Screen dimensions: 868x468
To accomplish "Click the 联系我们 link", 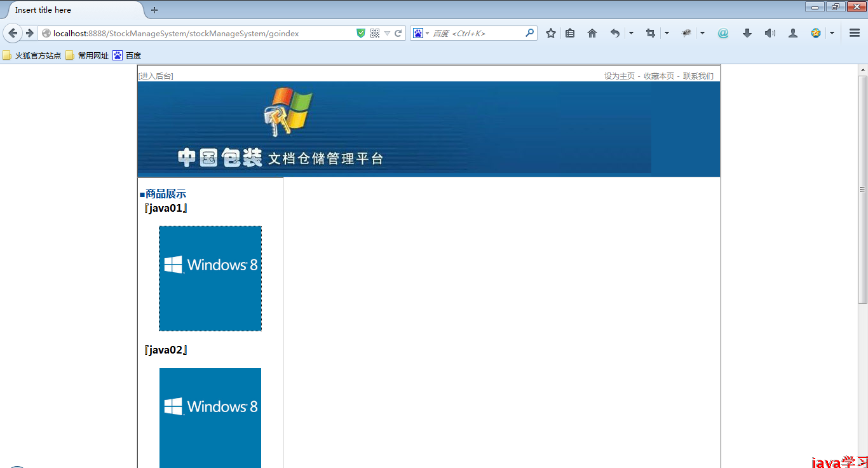I will click(x=698, y=76).
